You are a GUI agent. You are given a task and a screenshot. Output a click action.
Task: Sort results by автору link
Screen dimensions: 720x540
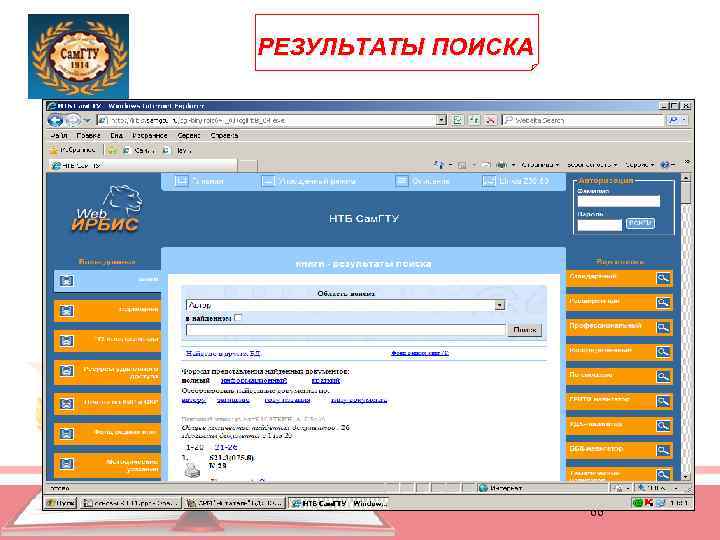tap(194, 400)
